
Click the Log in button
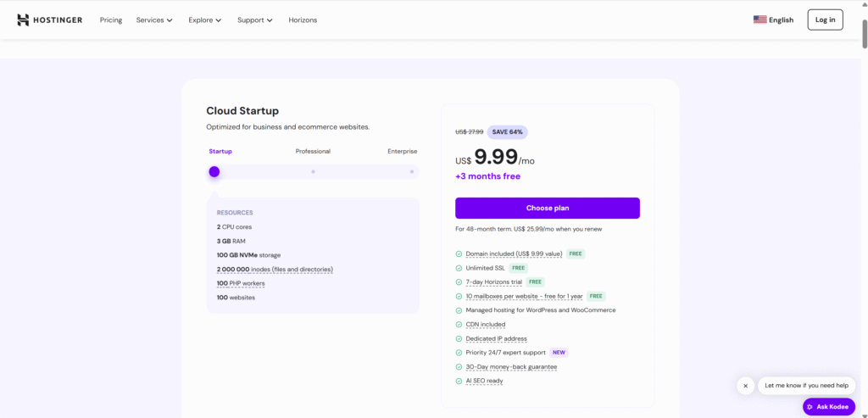(825, 20)
